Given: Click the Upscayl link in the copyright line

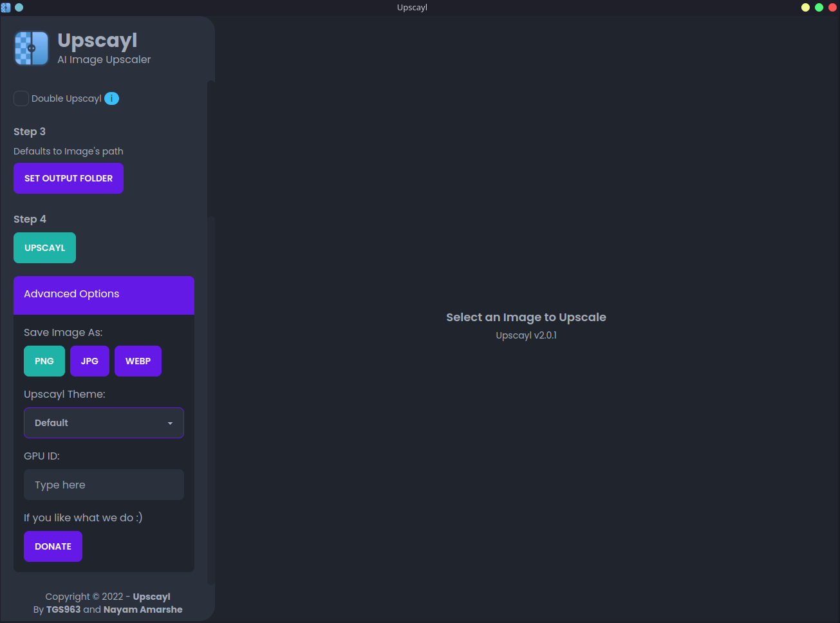Looking at the screenshot, I should 151,597.
